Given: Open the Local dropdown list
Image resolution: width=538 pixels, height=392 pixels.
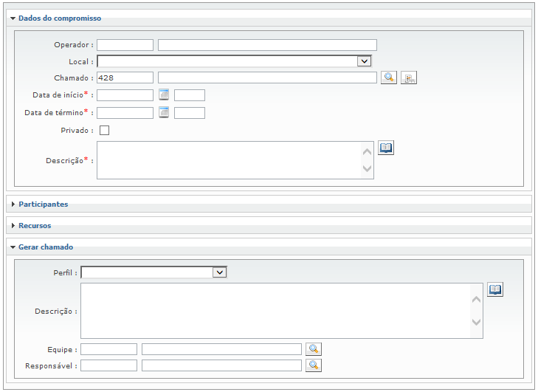Looking at the screenshot, I should tap(363, 61).
